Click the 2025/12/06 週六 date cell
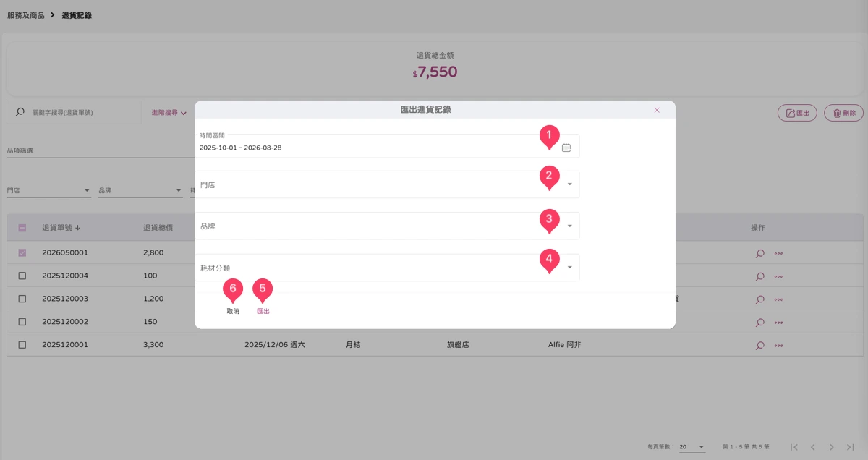Screen dimensions: 868x460 (275, 345)
